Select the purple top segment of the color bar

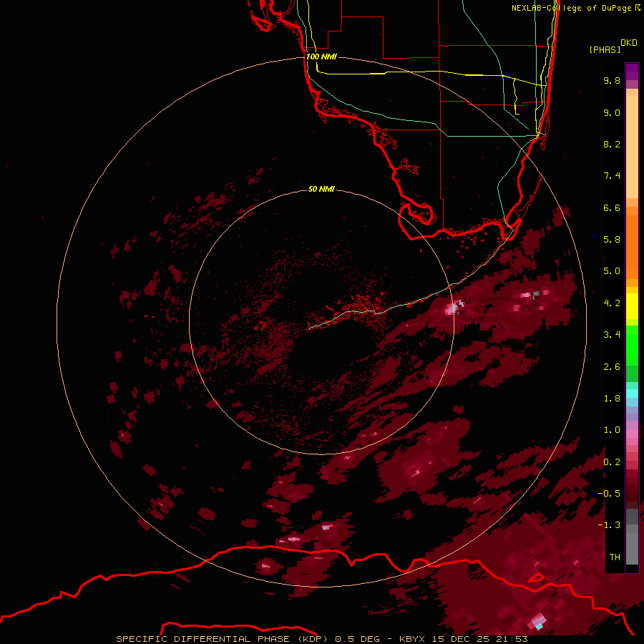coord(632,72)
